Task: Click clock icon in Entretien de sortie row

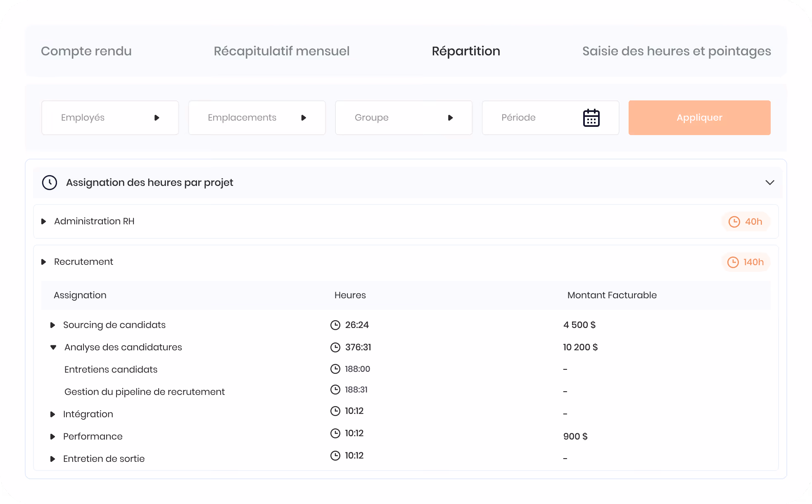Action: click(x=335, y=456)
